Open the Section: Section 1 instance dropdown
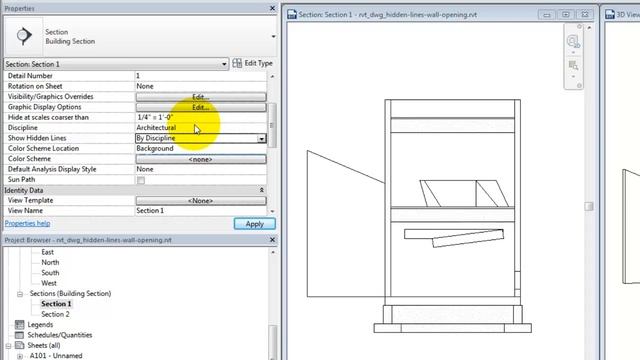 click(x=116, y=64)
